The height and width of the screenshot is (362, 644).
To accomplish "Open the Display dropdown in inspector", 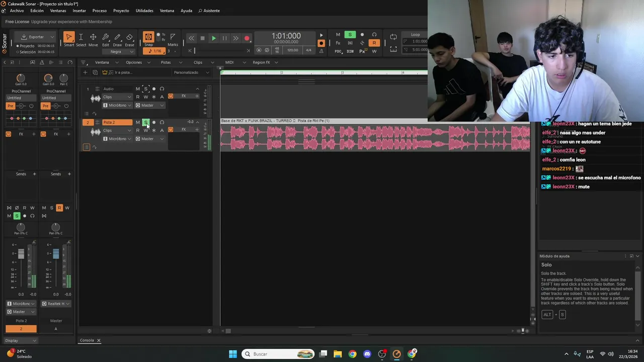I will tap(21, 340).
